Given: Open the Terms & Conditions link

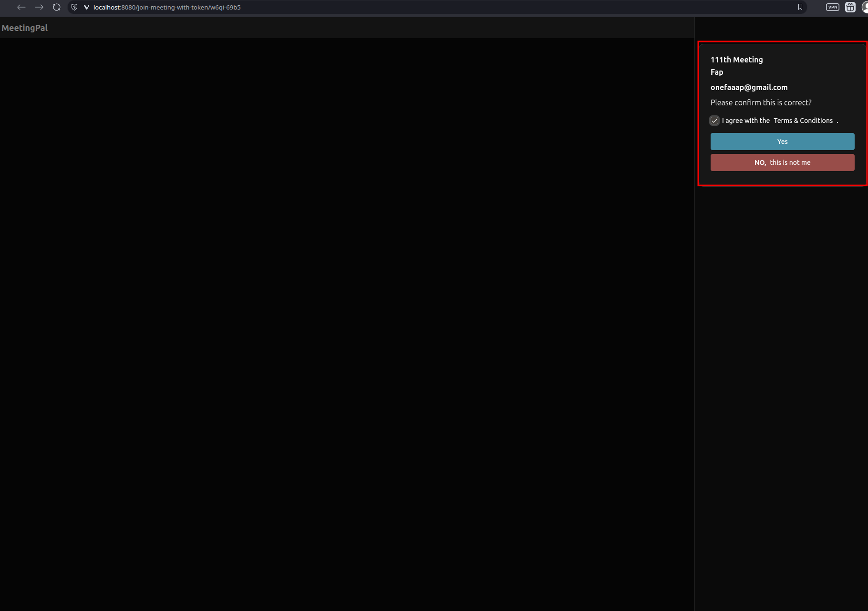Looking at the screenshot, I should (803, 121).
